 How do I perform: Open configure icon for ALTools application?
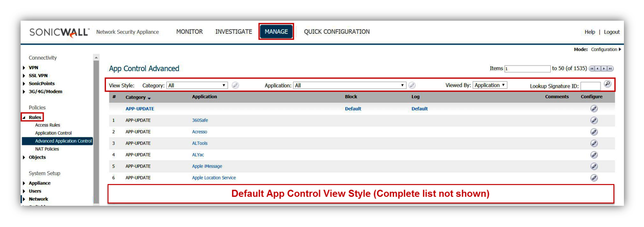click(x=594, y=143)
